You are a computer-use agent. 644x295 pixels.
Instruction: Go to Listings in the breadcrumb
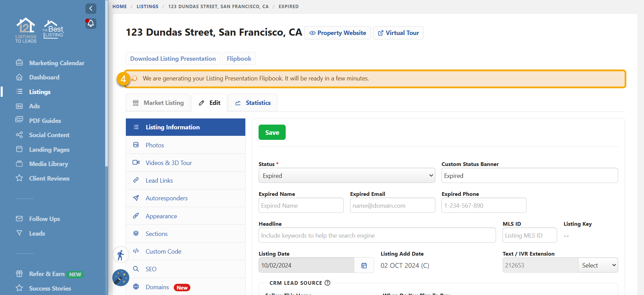point(147,6)
